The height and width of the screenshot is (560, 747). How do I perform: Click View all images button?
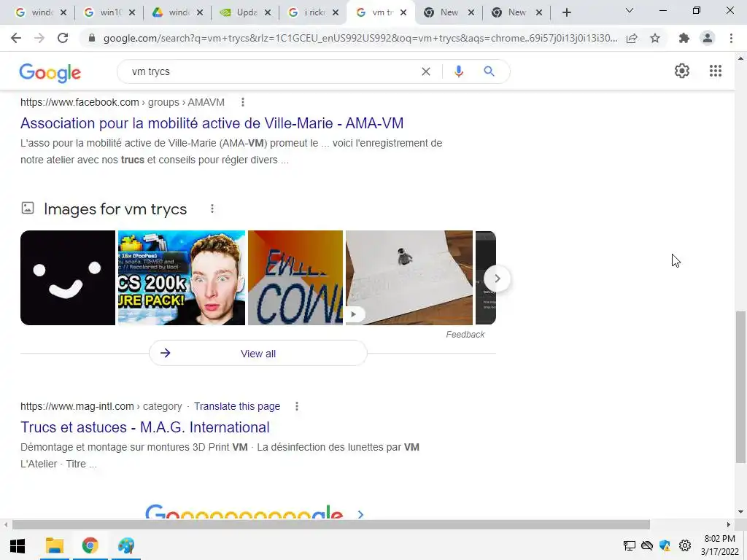point(258,354)
